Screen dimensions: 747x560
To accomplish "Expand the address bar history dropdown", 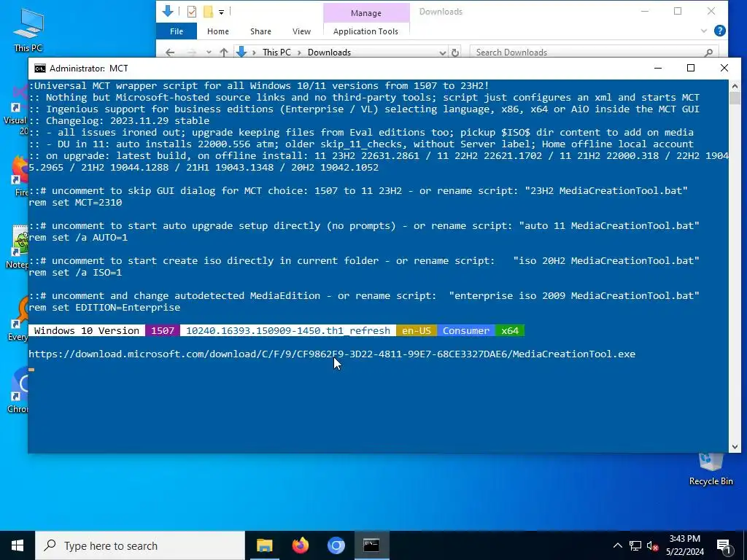I will tap(443, 52).
